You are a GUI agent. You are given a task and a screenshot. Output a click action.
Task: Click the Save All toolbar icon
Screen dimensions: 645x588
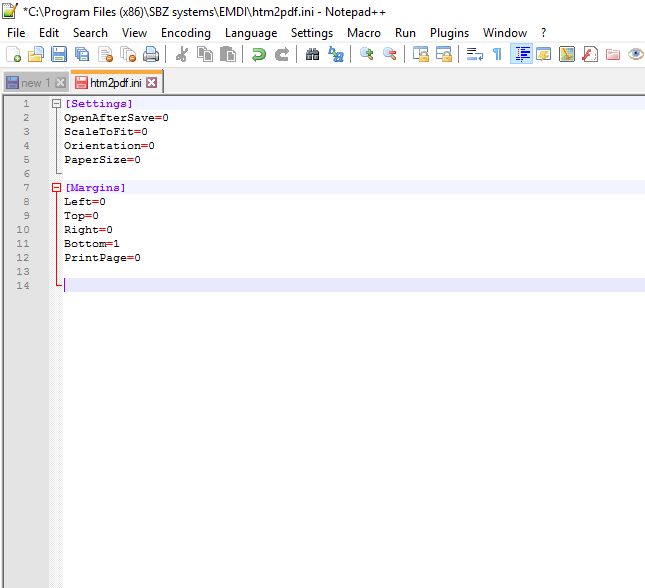click(82, 54)
